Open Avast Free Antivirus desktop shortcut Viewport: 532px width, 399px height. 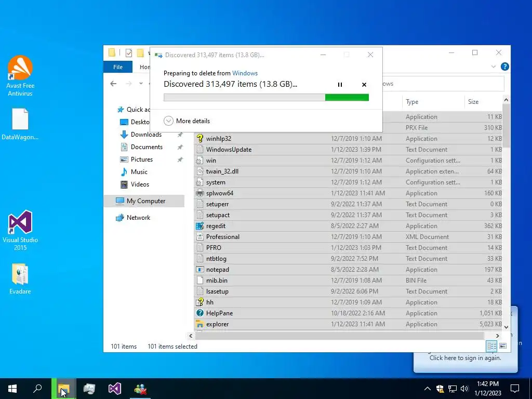click(20, 76)
